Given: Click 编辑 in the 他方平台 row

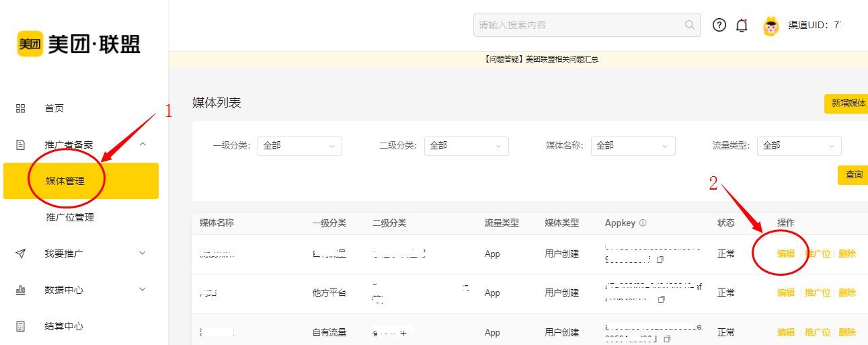Looking at the screenshot, I should (786, 293).
